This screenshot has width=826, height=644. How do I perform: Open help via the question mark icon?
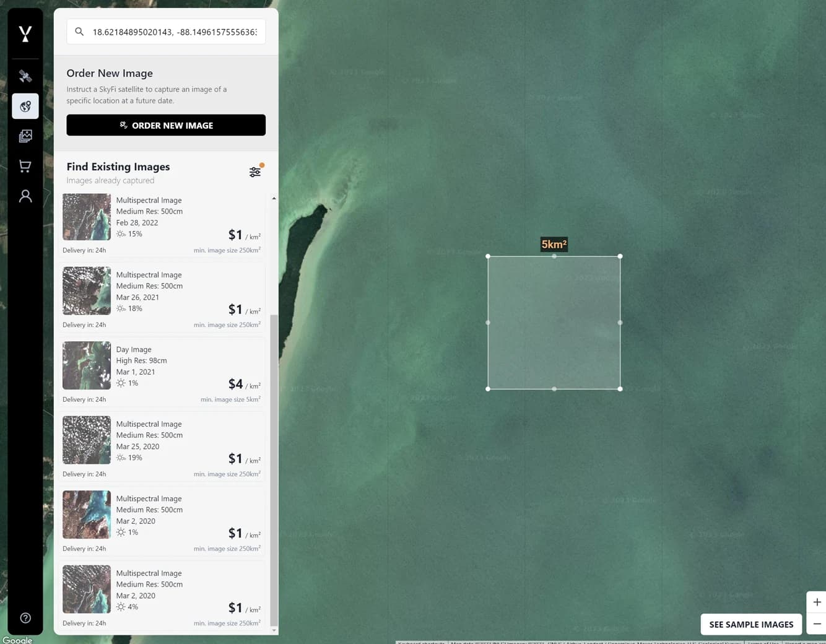tap(25, 617)
